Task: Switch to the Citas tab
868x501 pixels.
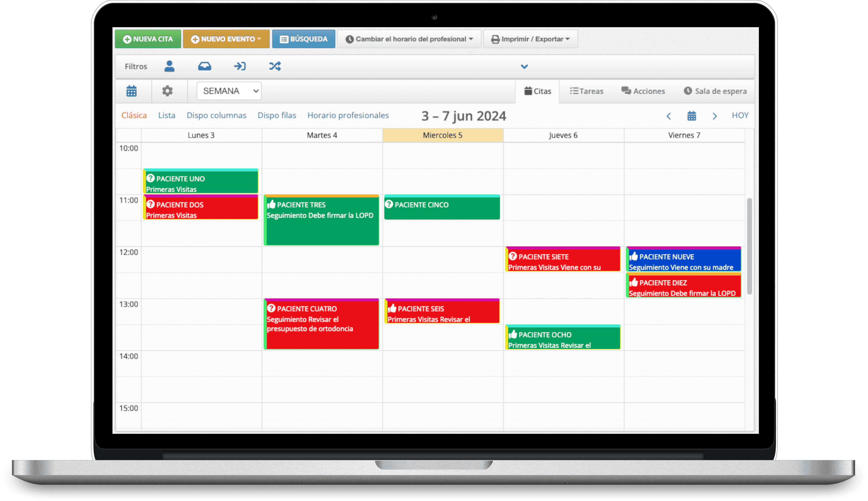Action: click(537, 91)
